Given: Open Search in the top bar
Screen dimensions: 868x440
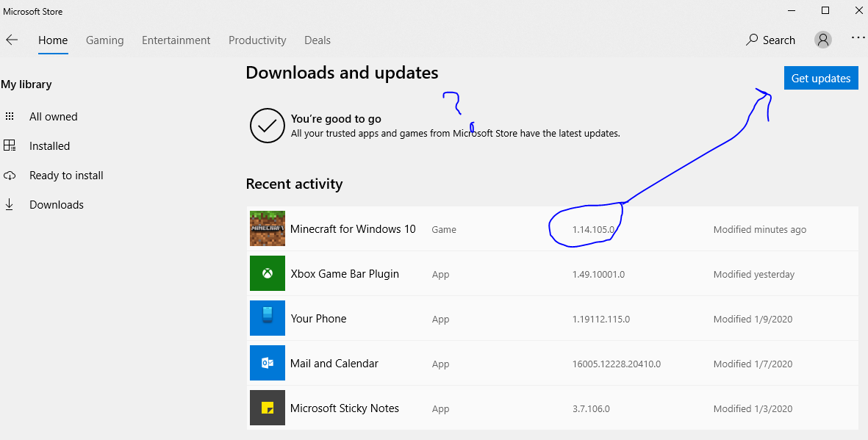Looking at the screenshot, I should tap(770, 40).
